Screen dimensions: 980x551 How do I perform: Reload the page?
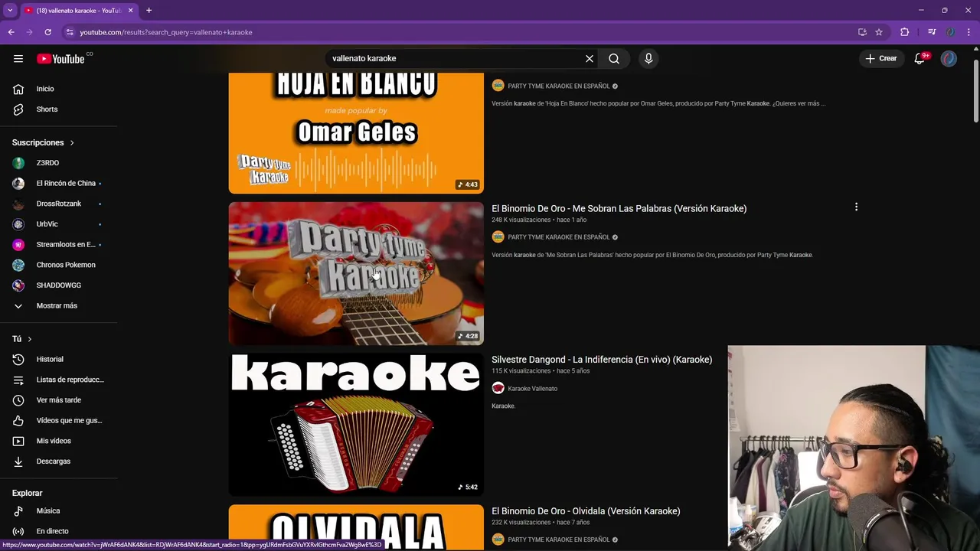47,32
